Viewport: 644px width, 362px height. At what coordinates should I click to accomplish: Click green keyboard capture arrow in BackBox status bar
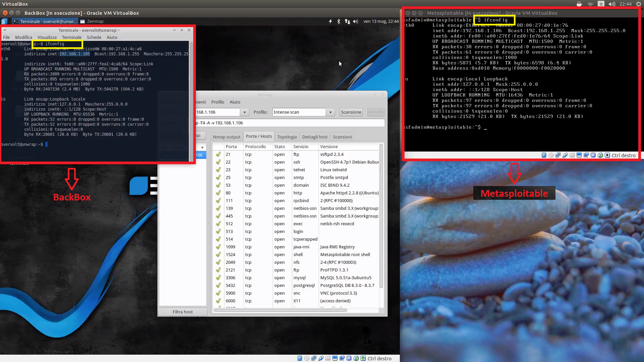point(363,358)
